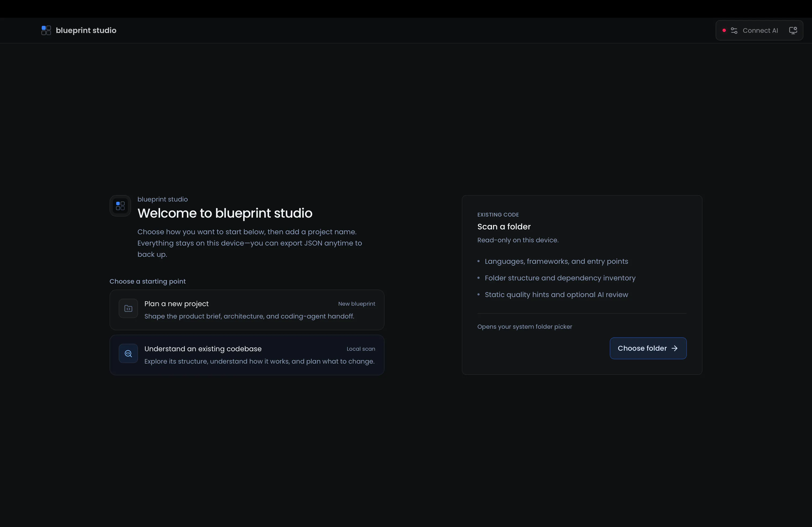Viewport: 812px width, 527px height.
Task: Click the blueprint studio header title text
Action: (x=86, y=30)
